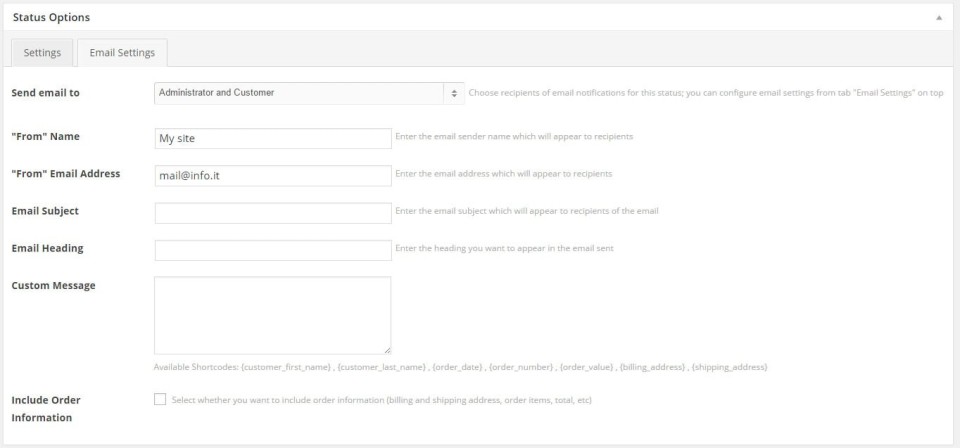Open the Send email to dropdown
This screenshot has width=960, height=448.
click(x=309, y=93)
